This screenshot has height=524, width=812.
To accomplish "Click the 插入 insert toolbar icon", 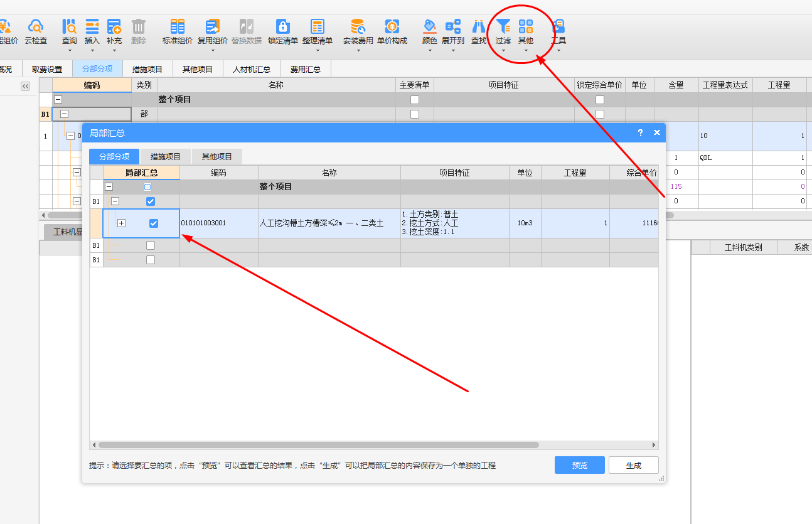I will click(x=92, y=27).
